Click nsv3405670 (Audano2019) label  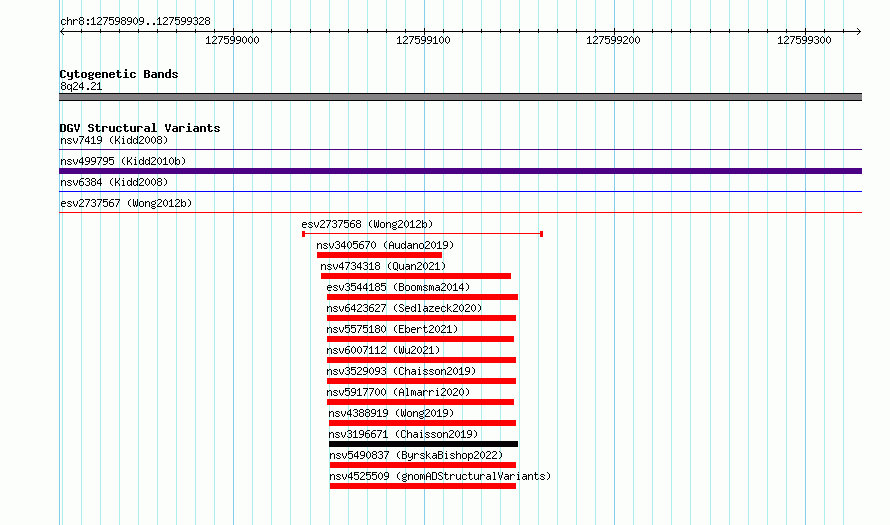point(385,245)
